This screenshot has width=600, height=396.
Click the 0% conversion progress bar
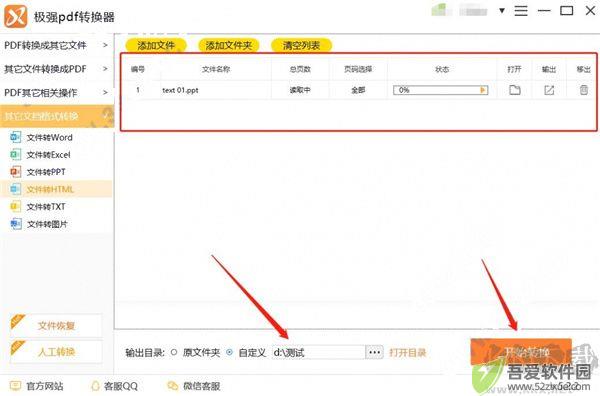pyautogui.click(x=440, y=90)
